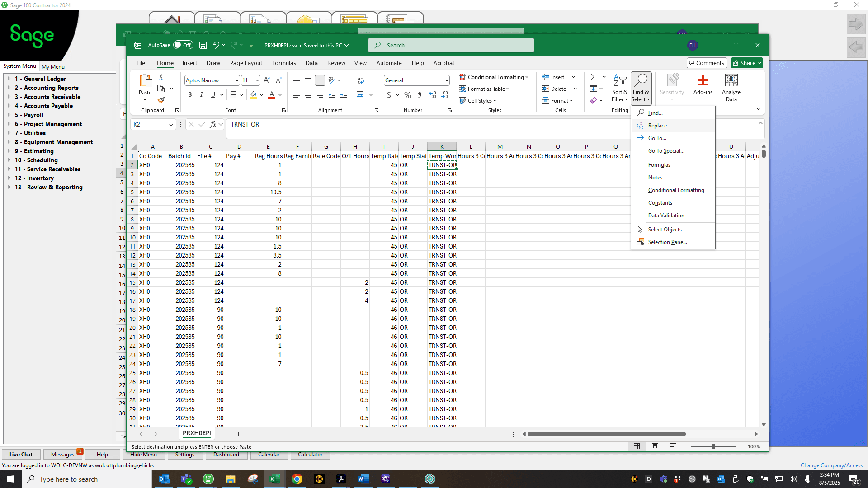Viewport: 868px width, 488px height.
Task: Click the Cut scissors icon
Action: coord(161,77)
